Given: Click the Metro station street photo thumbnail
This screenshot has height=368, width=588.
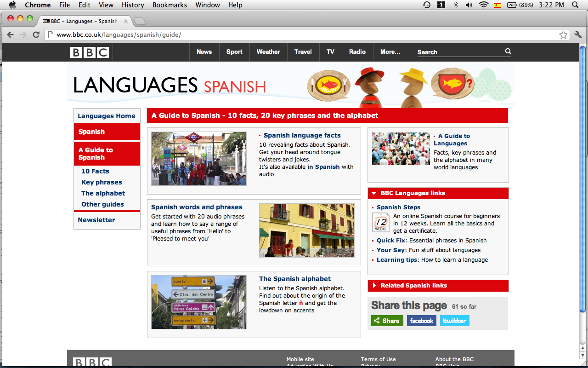Looking at the screenshot, I should point(199,159).
